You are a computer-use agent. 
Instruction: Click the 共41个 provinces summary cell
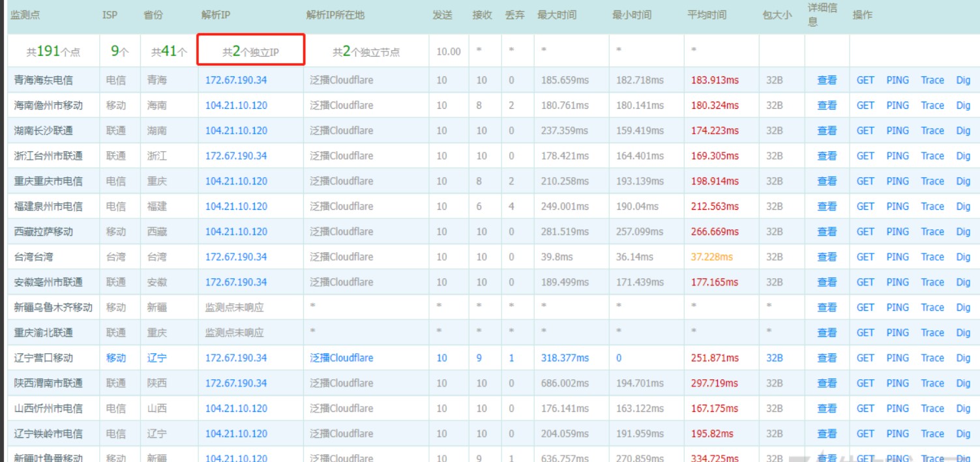(169, 51)
